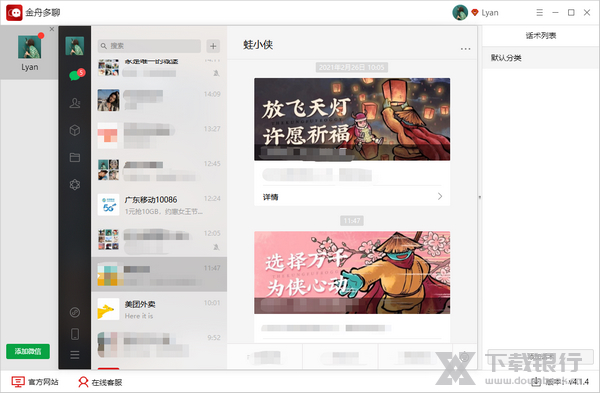Open the hamburger menu at sidebar bottom

click(75, 355)
